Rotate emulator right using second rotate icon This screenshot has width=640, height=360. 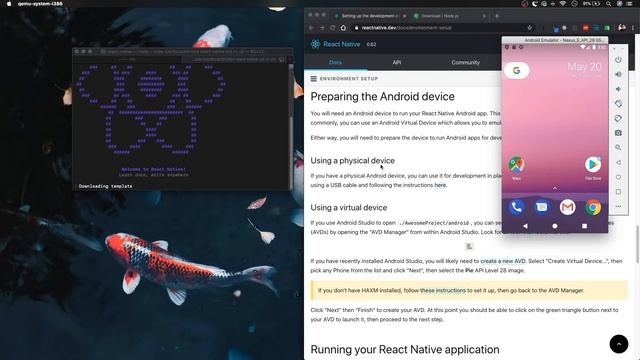618,118
